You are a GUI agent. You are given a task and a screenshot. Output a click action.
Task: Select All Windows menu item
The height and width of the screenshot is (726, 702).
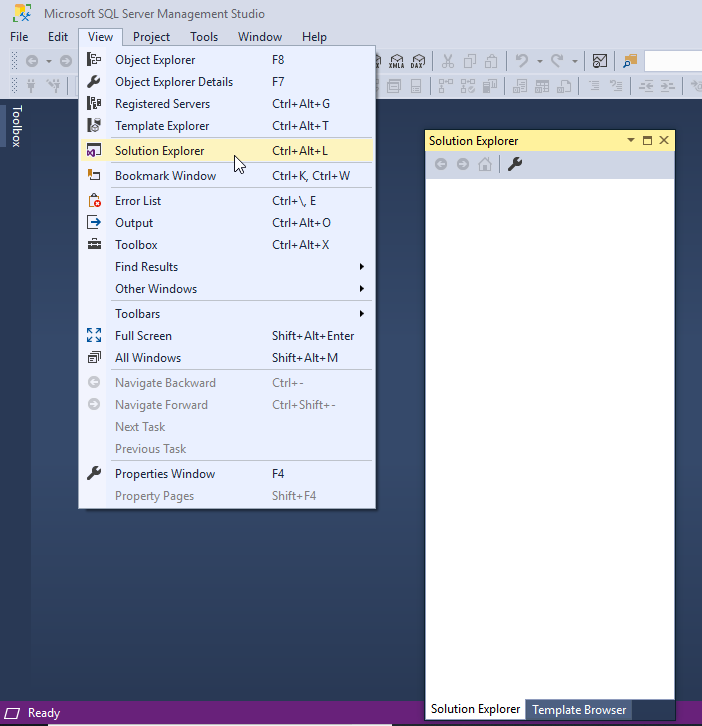[227, 358]
